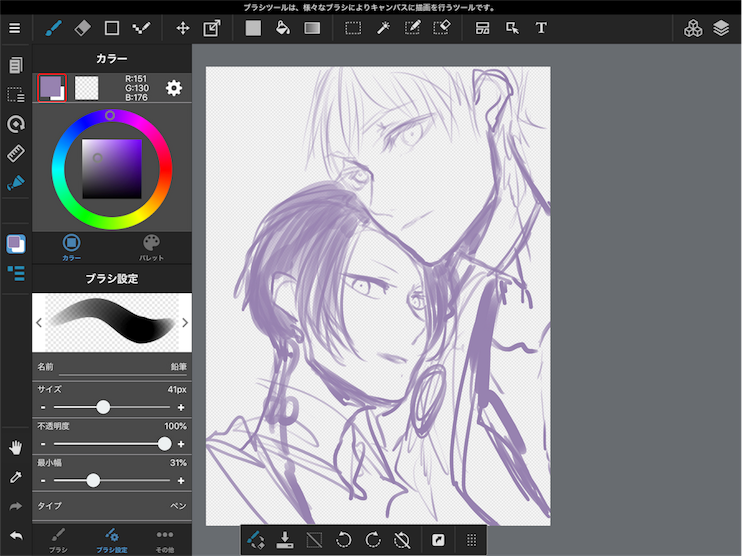Choose the rectangle shape tool
This screenshot has width=742, height=556.
click(112, 28)
